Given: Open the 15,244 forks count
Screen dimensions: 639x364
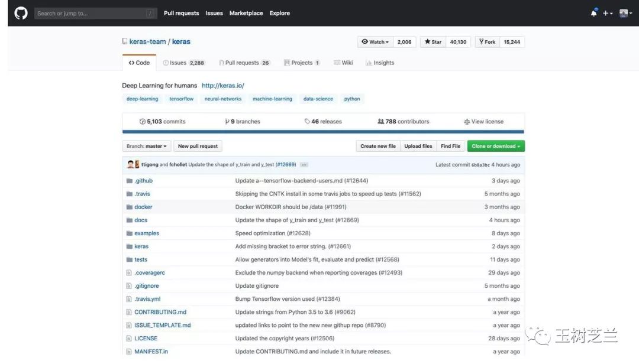Looking at the screenshot, I should tap(512, 42).
